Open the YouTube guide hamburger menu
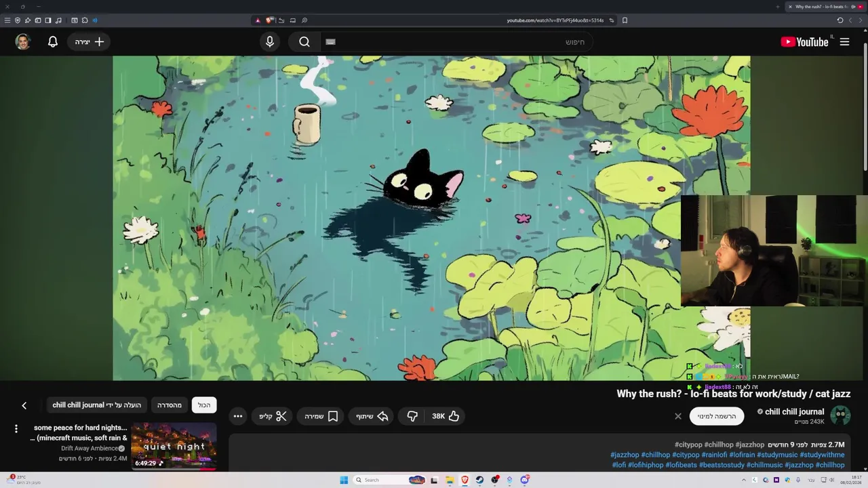This screenshot has height=488, width=868. click(844, 42)
